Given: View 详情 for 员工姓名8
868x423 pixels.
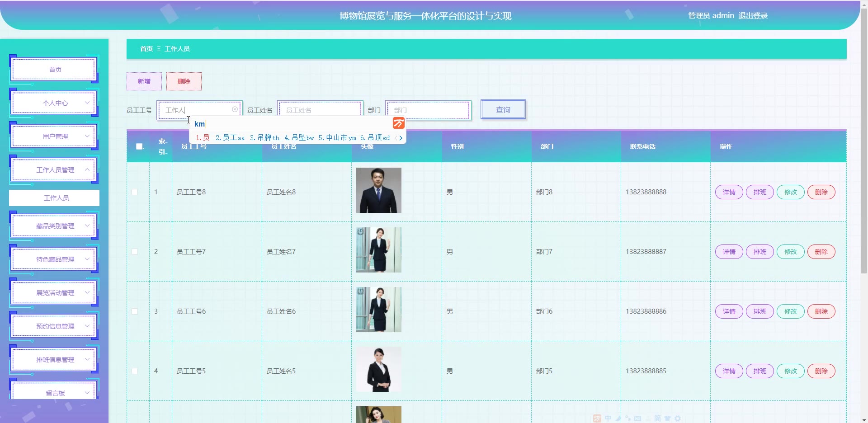Looking at the screenshot, I should [x=729, y=192].
